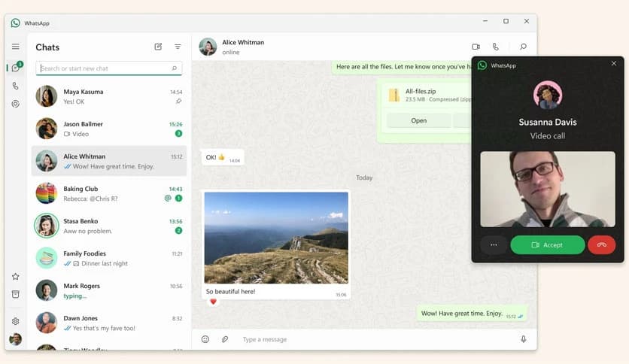The image size is (629, 364).
Task: Search within the Alice Whitman conversation
Action: tap(523, 47)
